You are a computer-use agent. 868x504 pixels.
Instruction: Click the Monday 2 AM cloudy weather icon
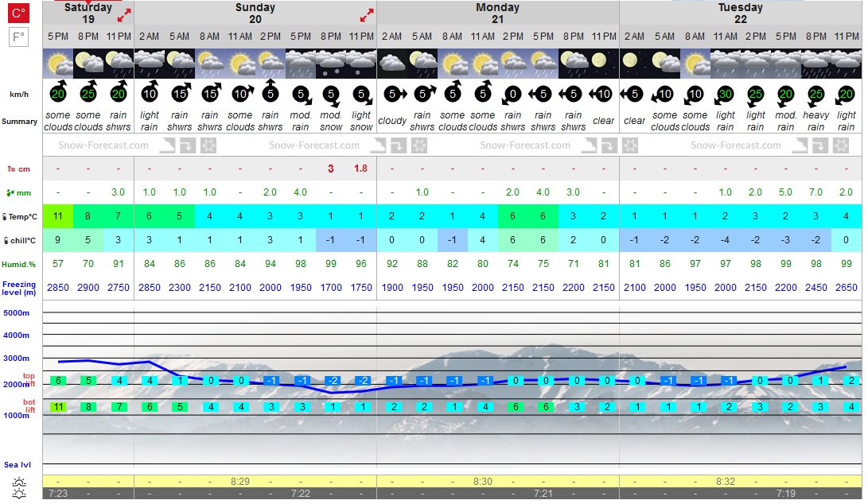pyautogui.click(x=392, y=64)
